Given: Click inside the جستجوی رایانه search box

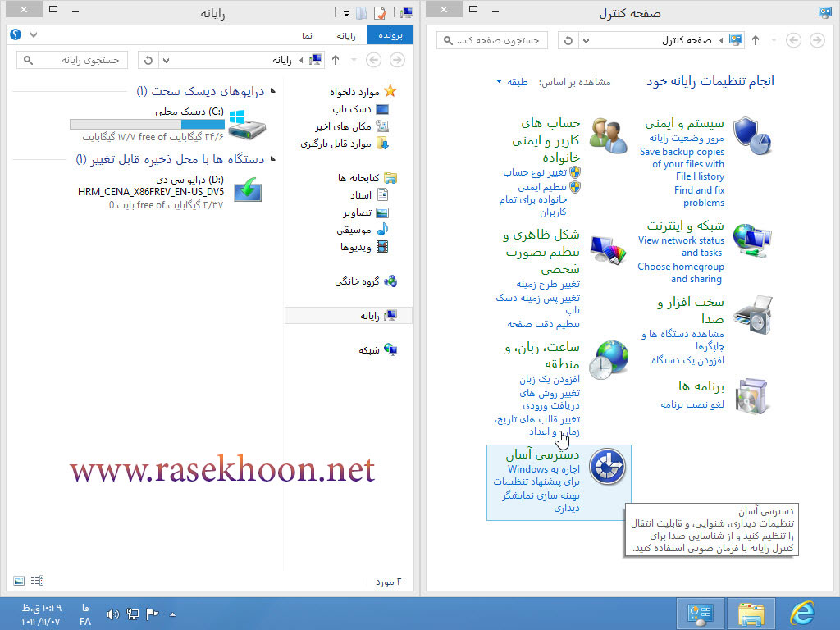Looking at the screenshot, I should coord(72,60).
